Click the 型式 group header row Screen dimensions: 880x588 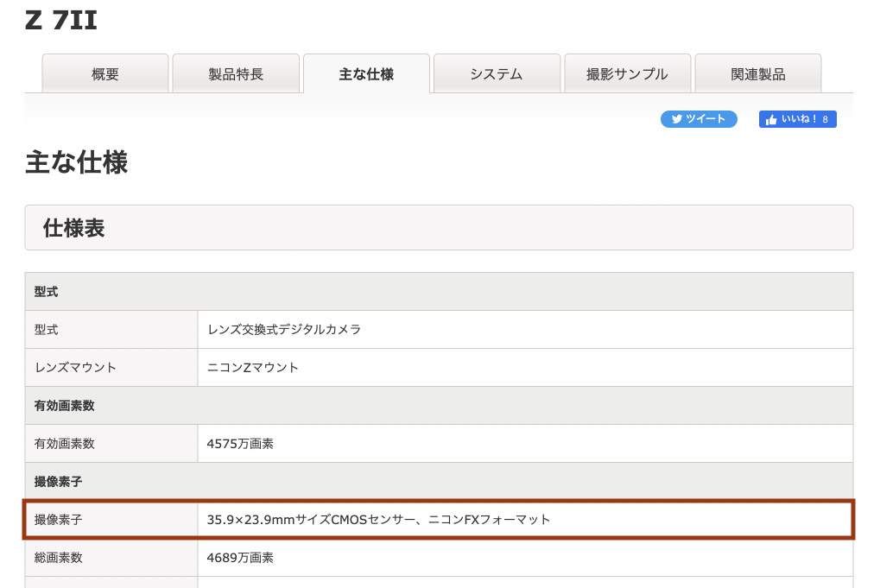pyautogui.click(x=439, y=292)
